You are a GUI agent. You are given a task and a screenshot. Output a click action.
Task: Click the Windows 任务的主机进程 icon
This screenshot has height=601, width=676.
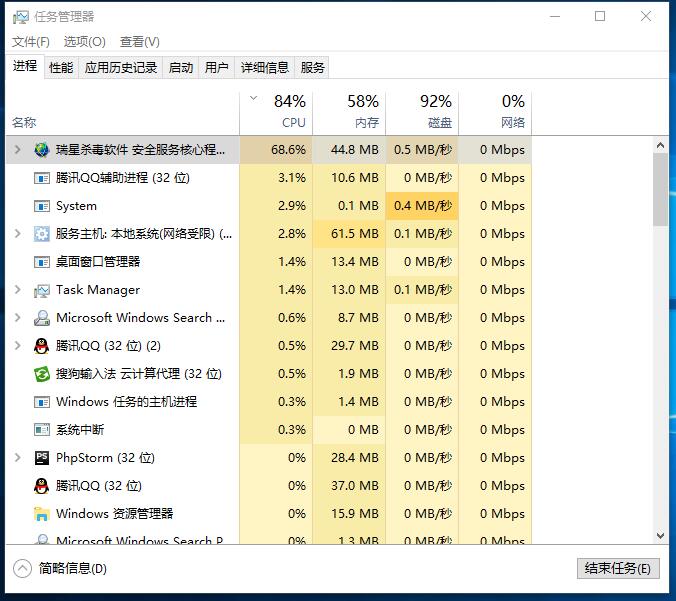42,402
